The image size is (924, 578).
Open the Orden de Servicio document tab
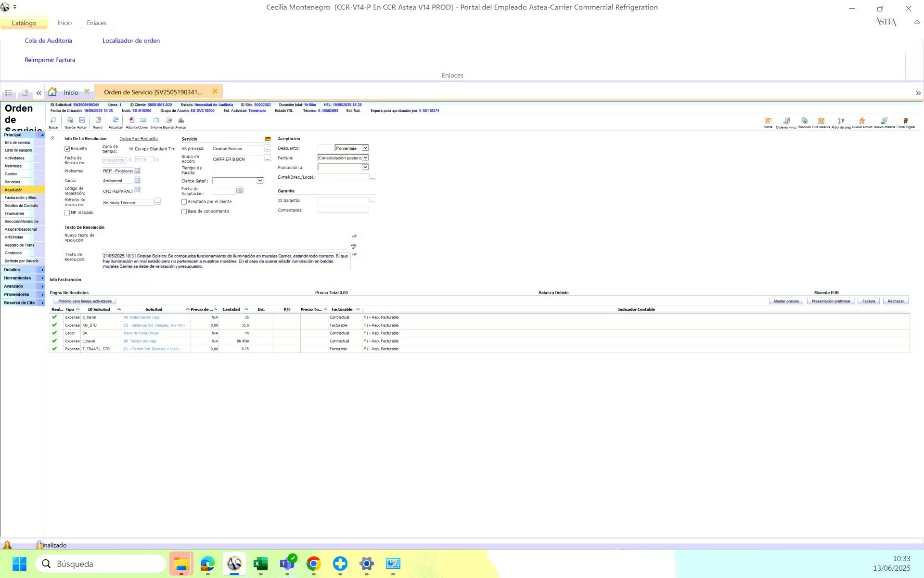[153, 92]
